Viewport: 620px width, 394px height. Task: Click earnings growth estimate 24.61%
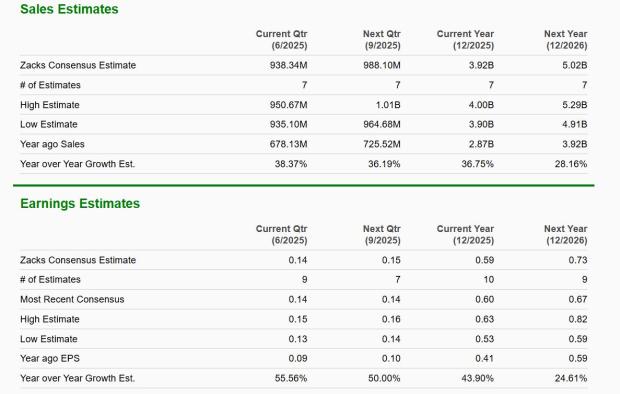[571, 378]
